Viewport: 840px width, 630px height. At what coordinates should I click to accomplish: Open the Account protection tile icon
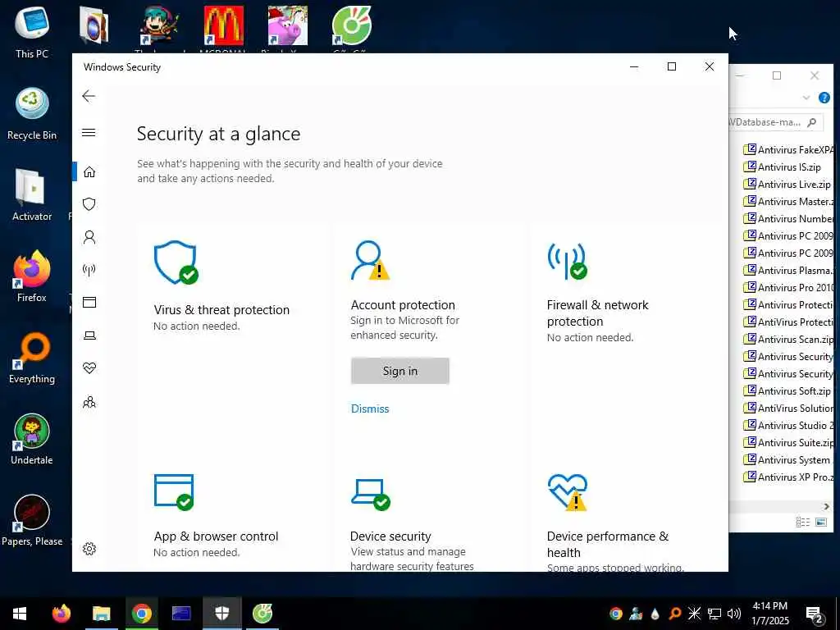(370, 260)
